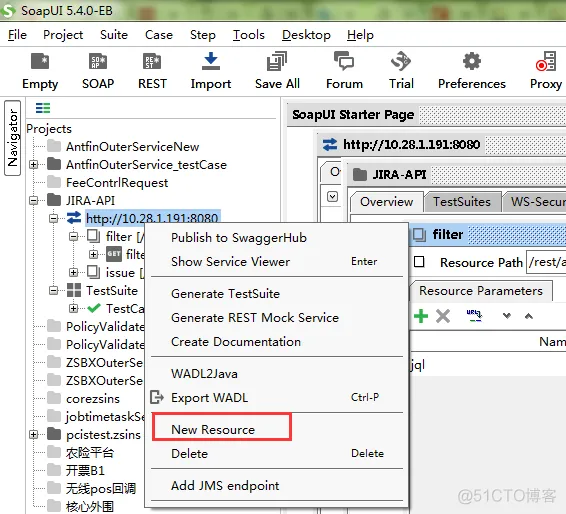Toggle checkbox beside Resource Path
The image size is (566, 514).
(419, 262)
